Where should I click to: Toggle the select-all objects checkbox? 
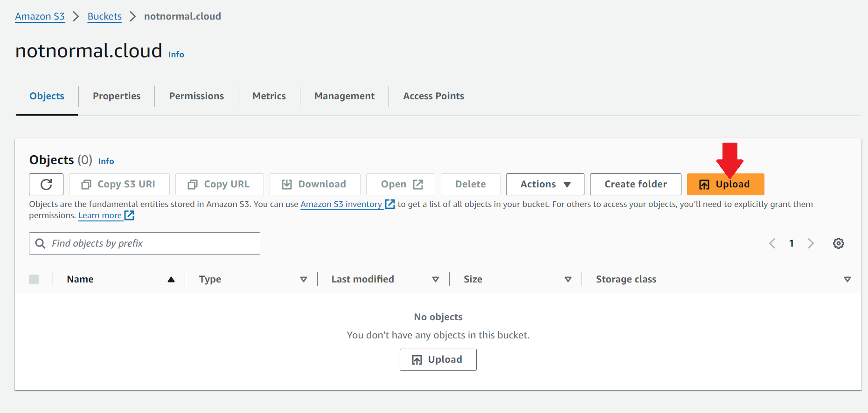tap(34, 279)
